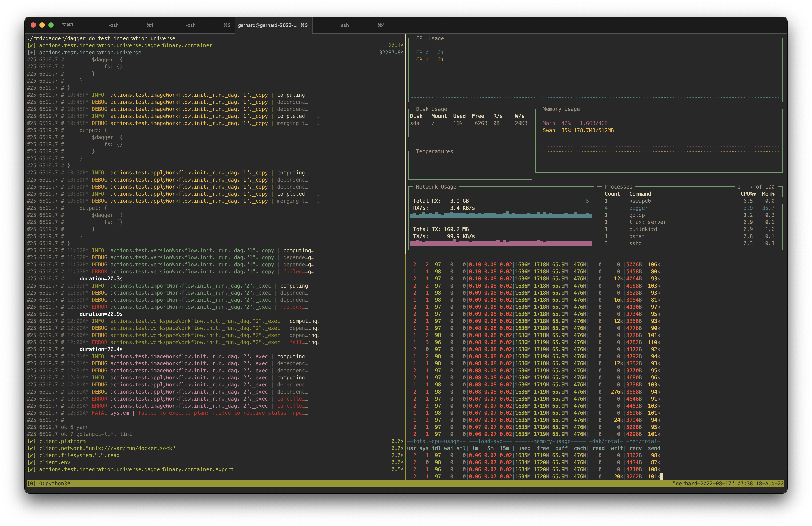The image size is (812, 526).
Task: Click the duration=26.4s line
Action: point(101,350)
